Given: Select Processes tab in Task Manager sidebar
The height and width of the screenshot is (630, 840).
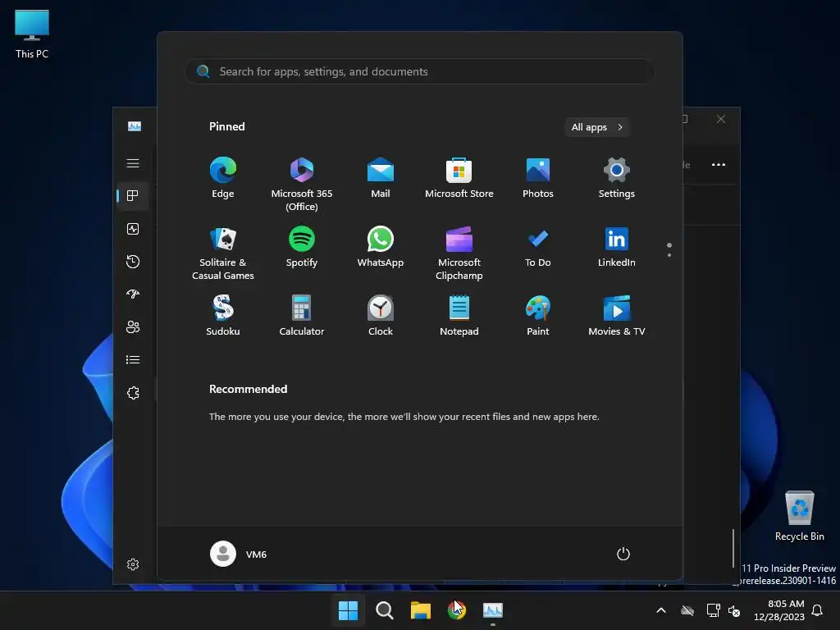Looking at the screenshot, I should 133,196.
